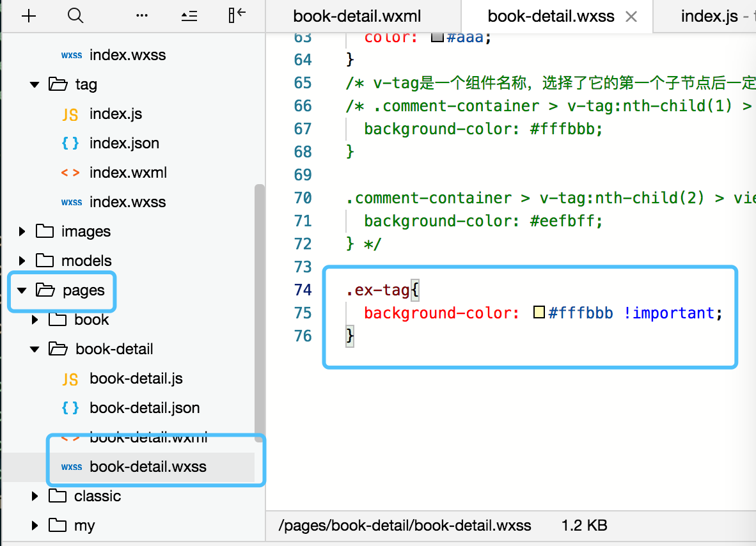
Task: Select the tag folder name
Action: [x=86, y=84]
